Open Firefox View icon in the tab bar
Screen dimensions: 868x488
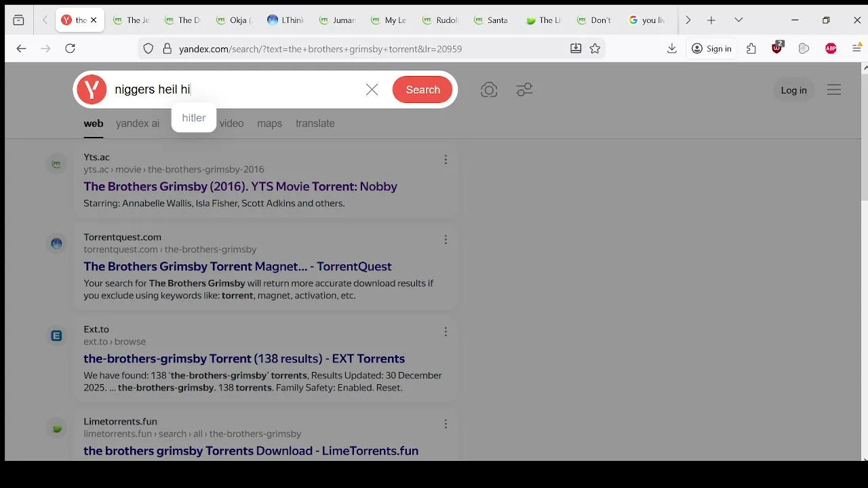coord(18,20)
